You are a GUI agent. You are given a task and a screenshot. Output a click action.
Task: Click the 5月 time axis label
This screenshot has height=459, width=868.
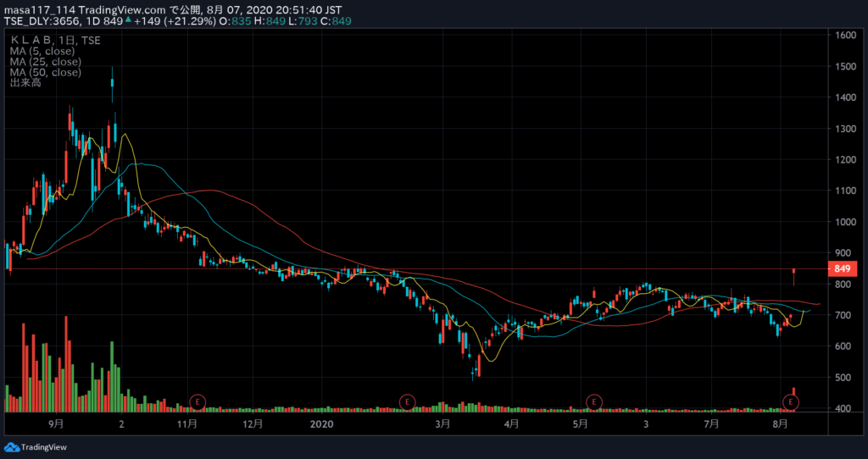[x=580, y=424]
